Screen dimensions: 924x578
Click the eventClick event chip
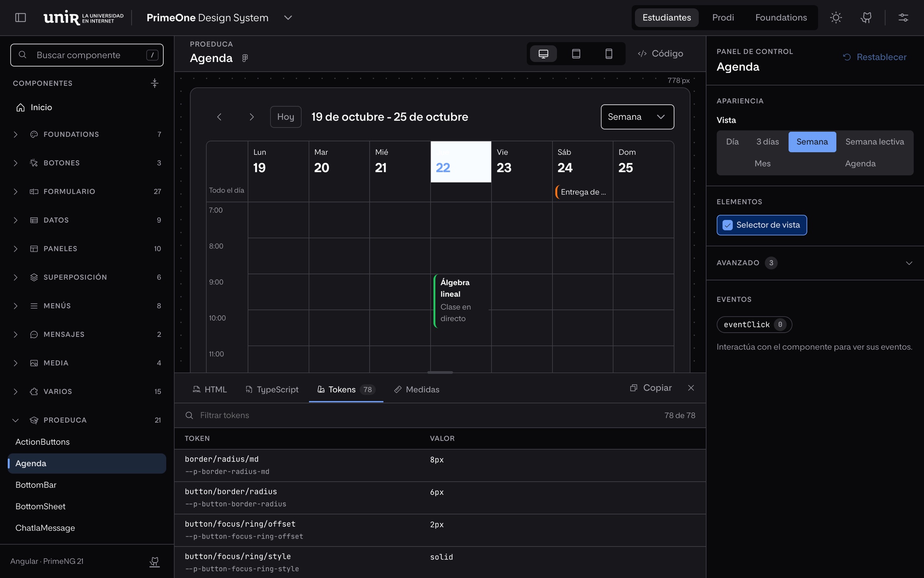754,324
